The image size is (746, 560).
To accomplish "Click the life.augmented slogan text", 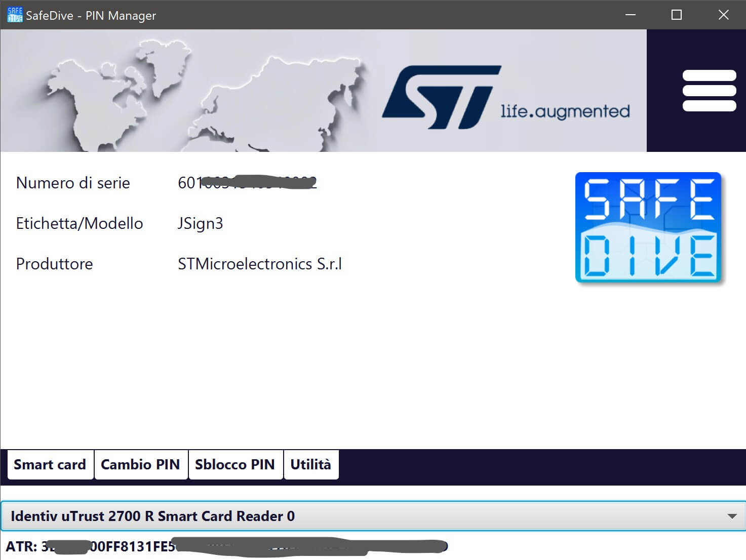I will point(565,111).
